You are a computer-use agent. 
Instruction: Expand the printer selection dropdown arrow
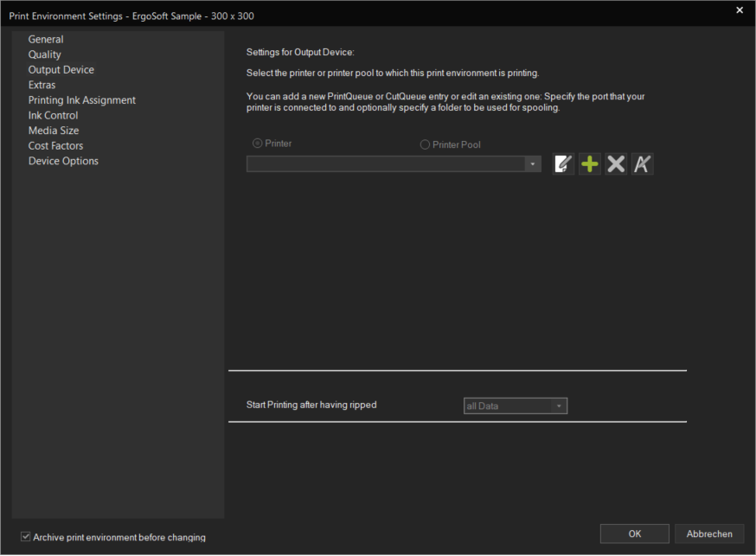point(532,164)
